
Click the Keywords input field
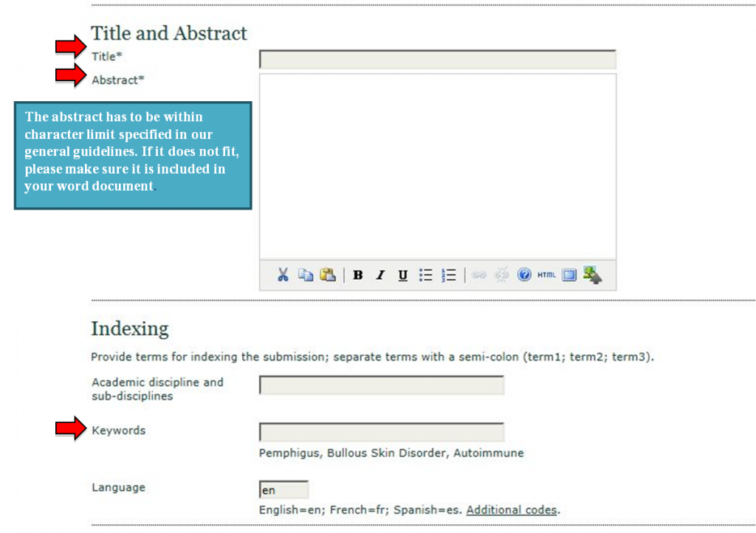point(382,432)
